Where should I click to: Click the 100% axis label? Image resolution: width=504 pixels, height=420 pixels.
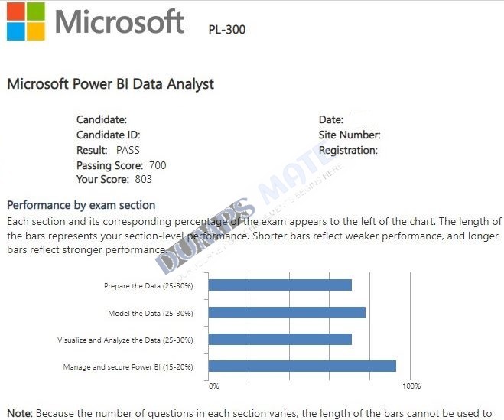(411, 386)
